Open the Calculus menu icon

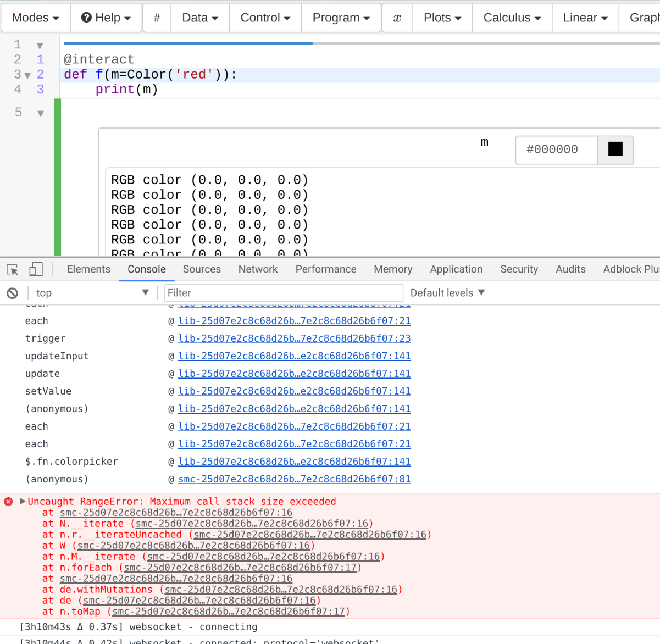[x=512, y=17]
